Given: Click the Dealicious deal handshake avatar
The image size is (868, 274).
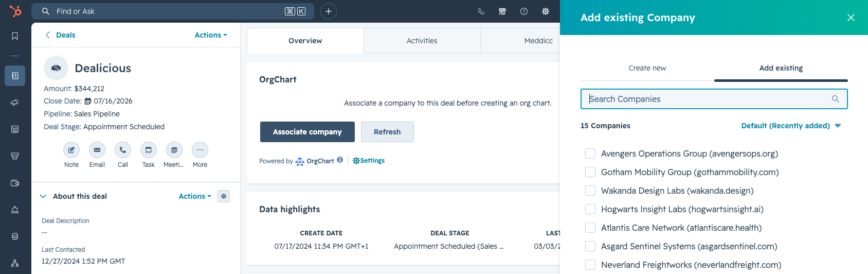Looking at the screenshot, I should pos(56,68).
